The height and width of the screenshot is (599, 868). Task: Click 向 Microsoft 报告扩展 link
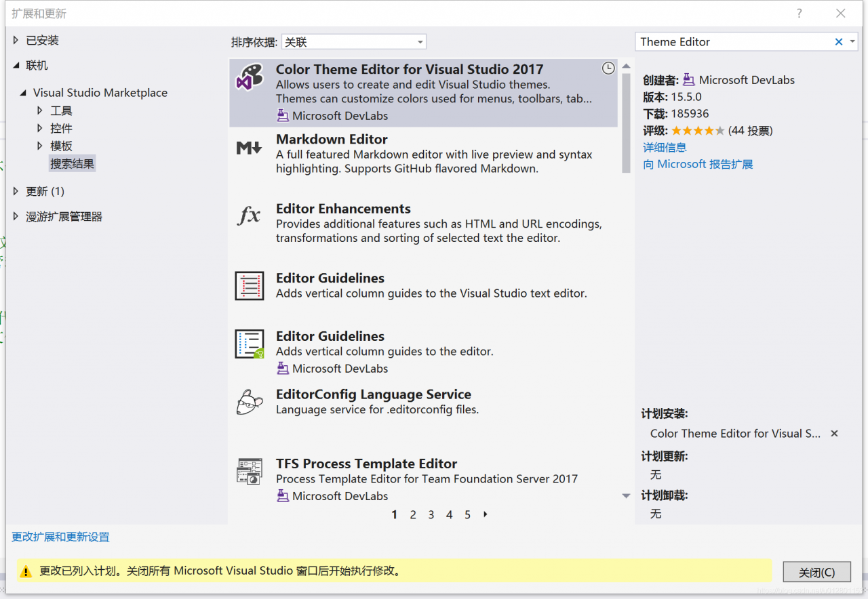pos(698,164)
